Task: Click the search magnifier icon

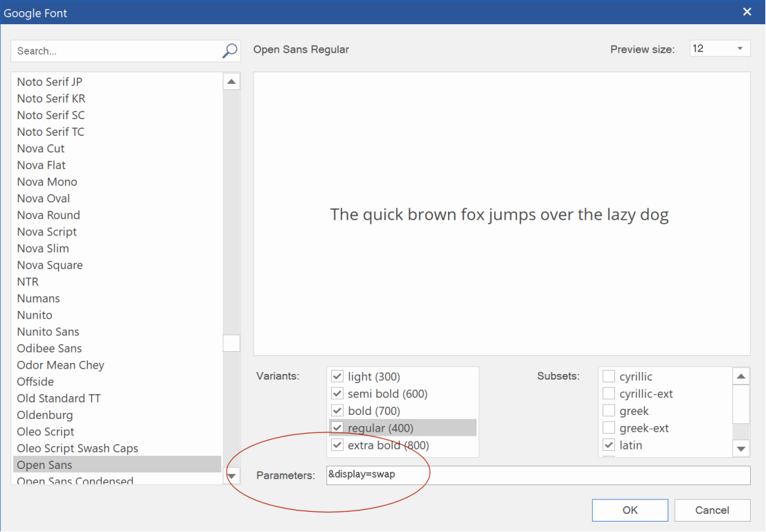Action: 230,51
